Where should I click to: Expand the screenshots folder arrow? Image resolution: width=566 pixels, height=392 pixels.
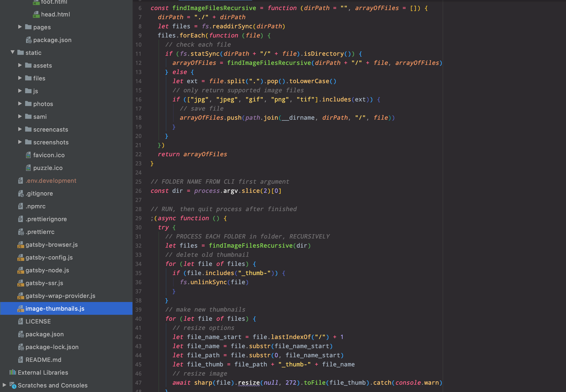(x=20, y=142)
